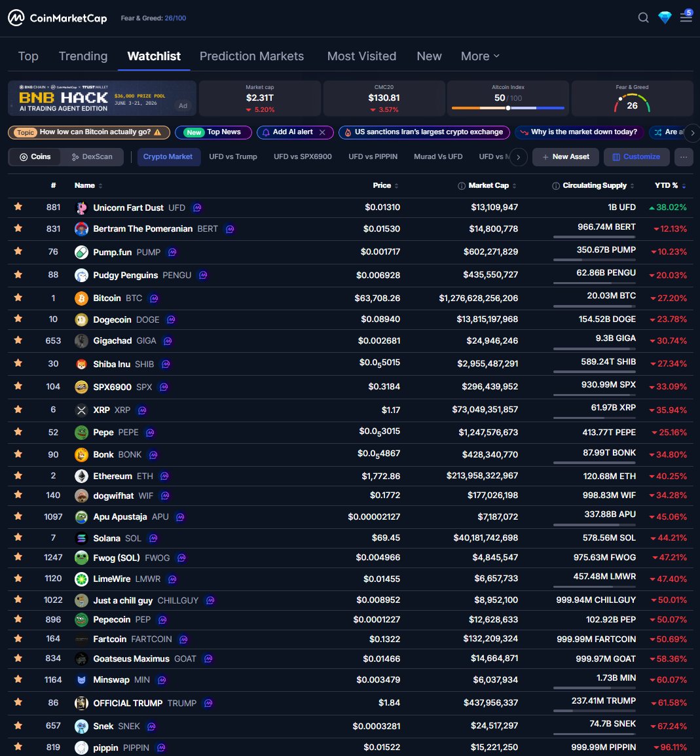
Task: Sort the table by YTD % column
Action: point(670,186)
